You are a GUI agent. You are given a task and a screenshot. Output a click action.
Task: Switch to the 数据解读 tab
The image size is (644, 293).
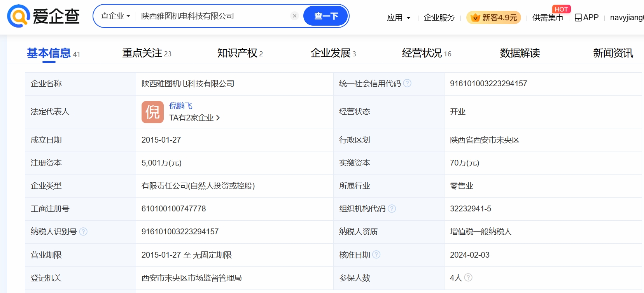point(520,53)
